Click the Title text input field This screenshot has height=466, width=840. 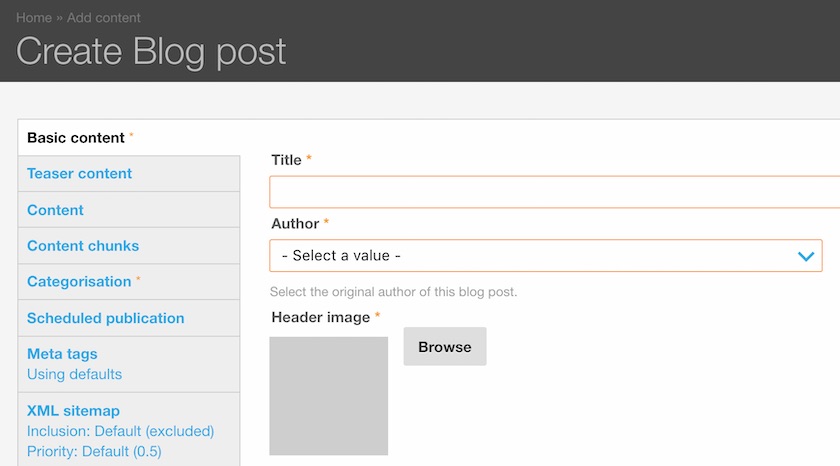pos(554,192)
